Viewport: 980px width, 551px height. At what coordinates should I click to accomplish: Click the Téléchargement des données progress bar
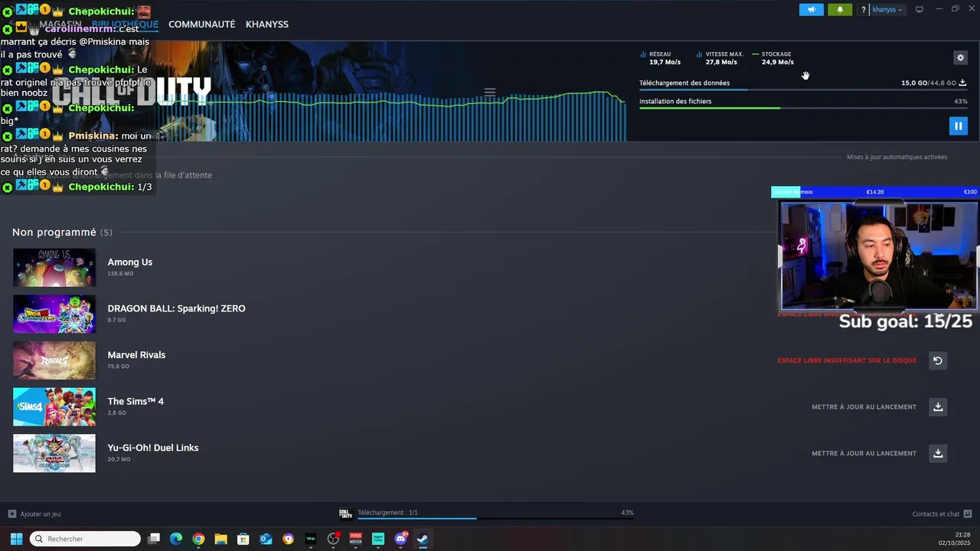click(x=803, y=90)
